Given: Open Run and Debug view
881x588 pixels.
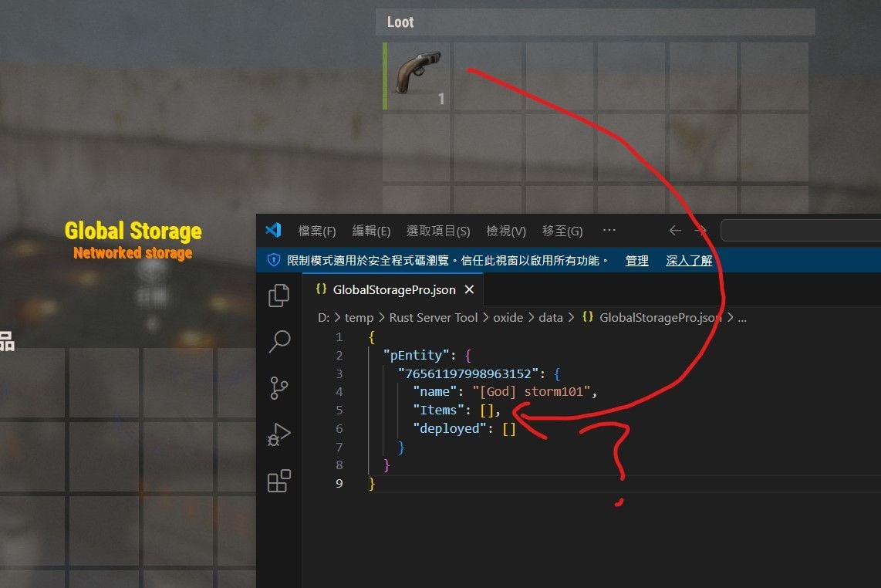Looking at the screenshot, I should tap(278, 434).
